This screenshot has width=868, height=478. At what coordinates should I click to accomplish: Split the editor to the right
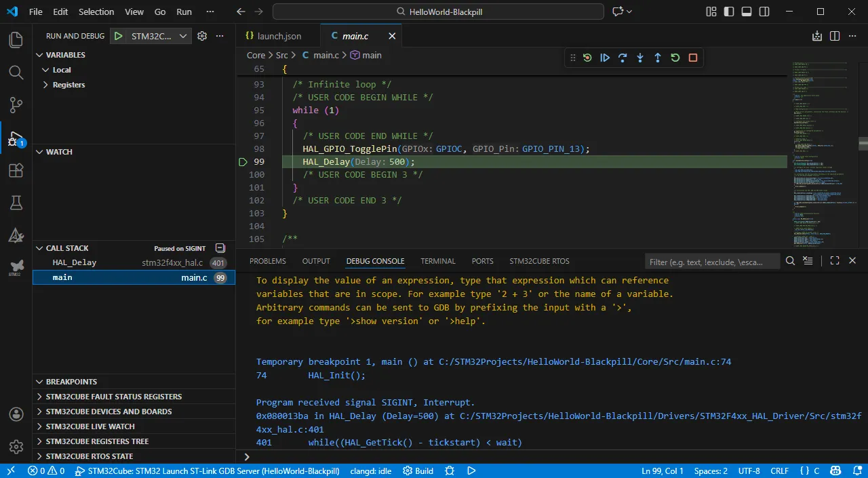[x=835, y=36]
